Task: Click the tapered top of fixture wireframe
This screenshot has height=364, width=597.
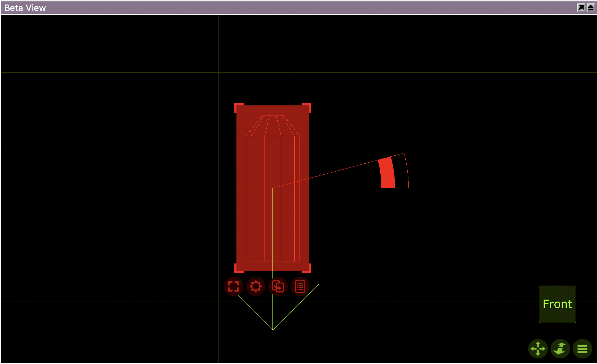Action: tap(273, 125)
